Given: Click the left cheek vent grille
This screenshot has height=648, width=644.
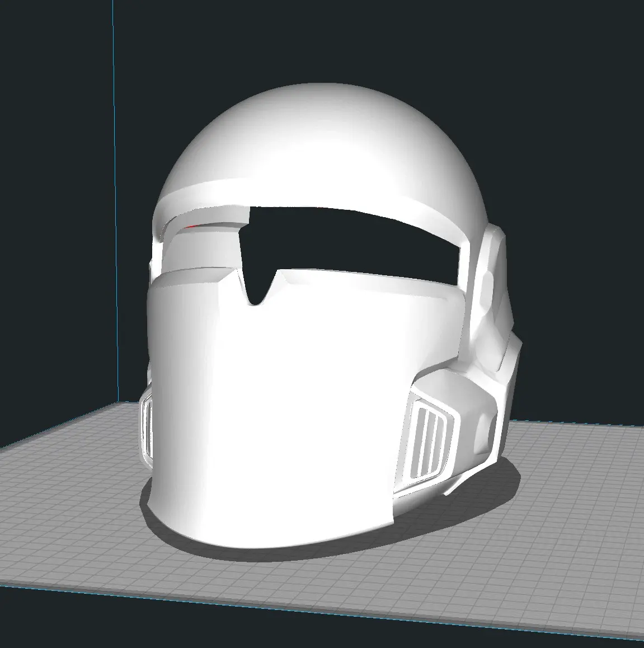Looking at the screenshot, I should pyautogui.click(x=148, y=425).
